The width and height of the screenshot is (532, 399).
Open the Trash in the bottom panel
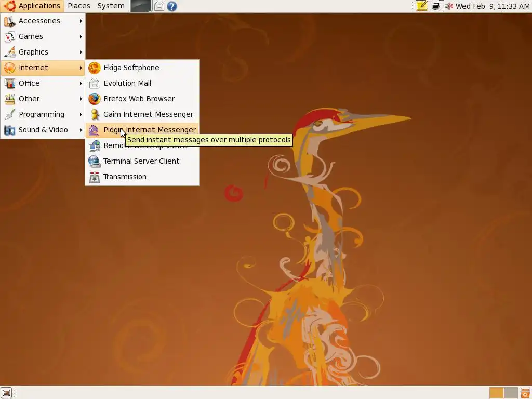(525, 393)
